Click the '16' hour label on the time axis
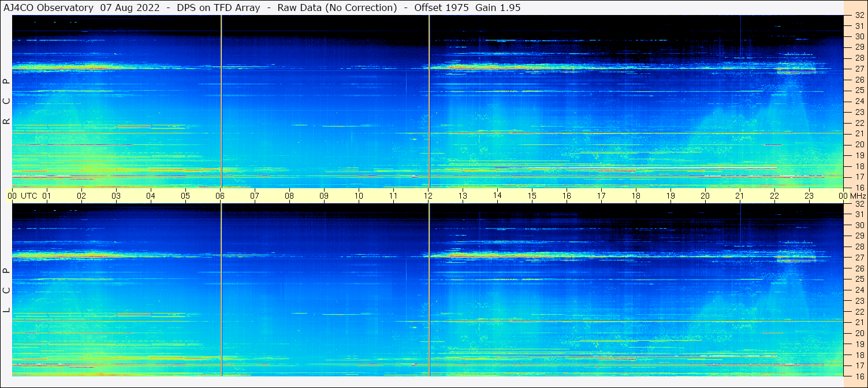This screenshot has height=388, width=868. [x=567, y=196]
